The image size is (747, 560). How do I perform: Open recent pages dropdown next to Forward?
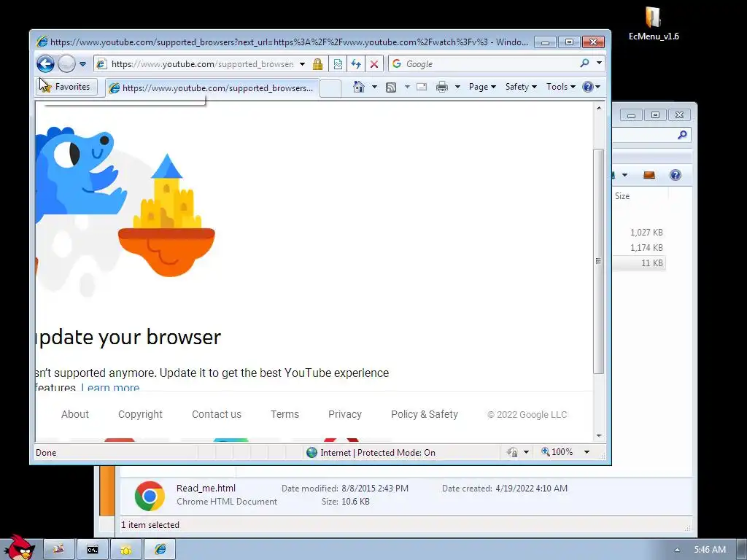[x=82, y=64]
